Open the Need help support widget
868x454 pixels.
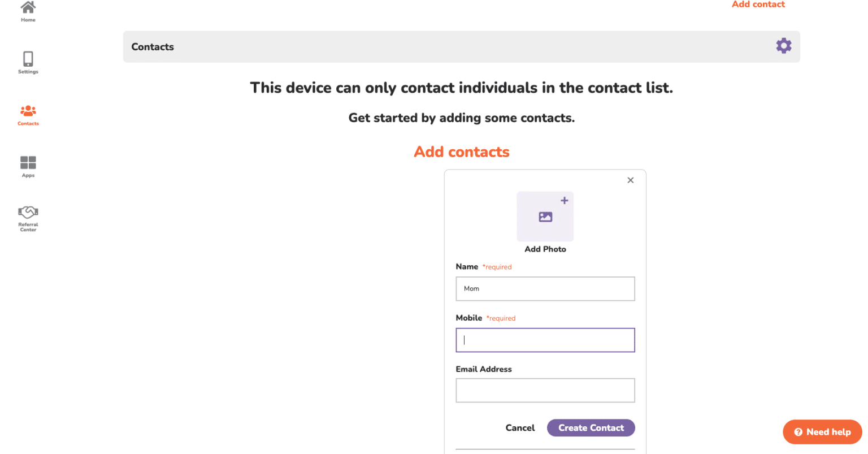tap(822, 432)
